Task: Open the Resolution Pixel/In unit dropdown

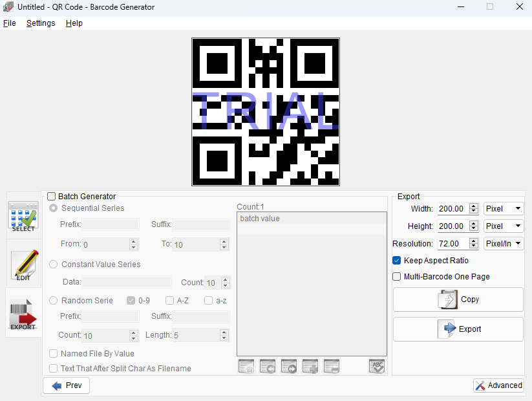Action: [504, 244]
